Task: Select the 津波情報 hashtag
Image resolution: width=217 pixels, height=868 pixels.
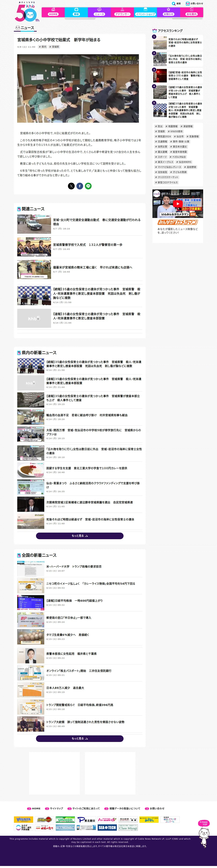Action: pos(187,126)
